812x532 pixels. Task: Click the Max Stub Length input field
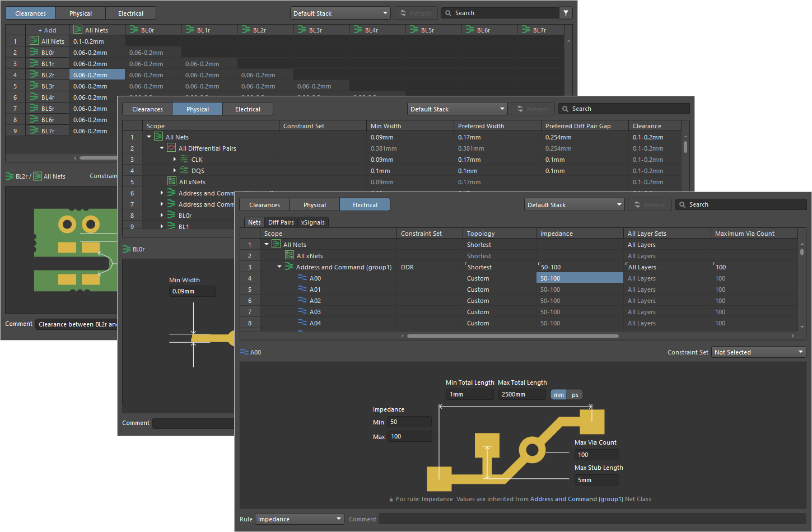[x=597, y=480]
